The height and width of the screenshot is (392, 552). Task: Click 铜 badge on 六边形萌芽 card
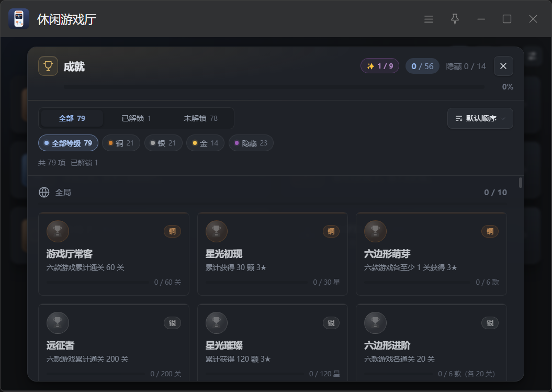[x=490, y=231]
